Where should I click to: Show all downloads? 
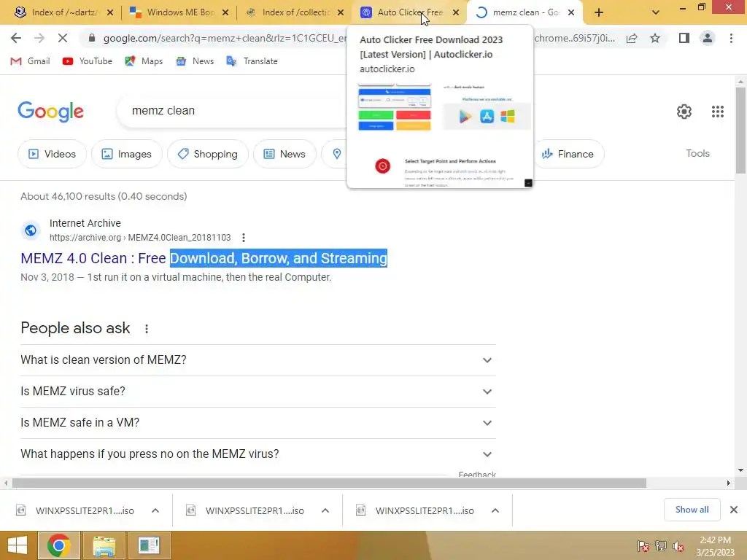(692, 510)
